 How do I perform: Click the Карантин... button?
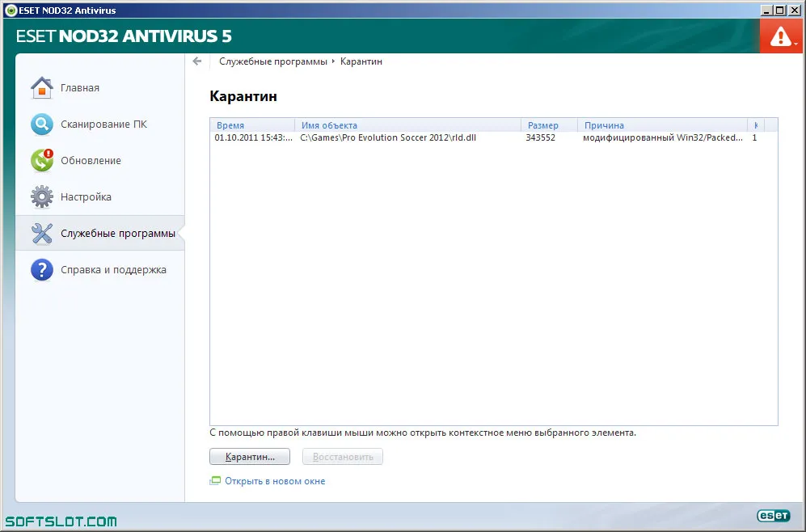click(250, 457)
